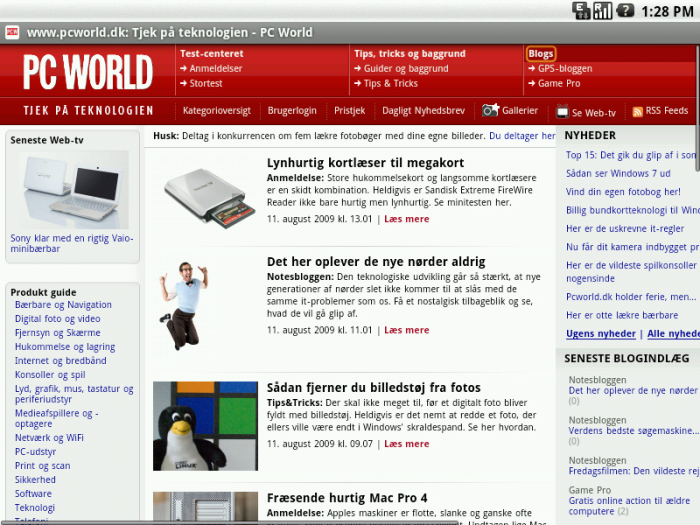Viewport: 700px width, 525px height.
Task: Open news Sådan ser Windows 7 ud
Action: click(618, 174)
